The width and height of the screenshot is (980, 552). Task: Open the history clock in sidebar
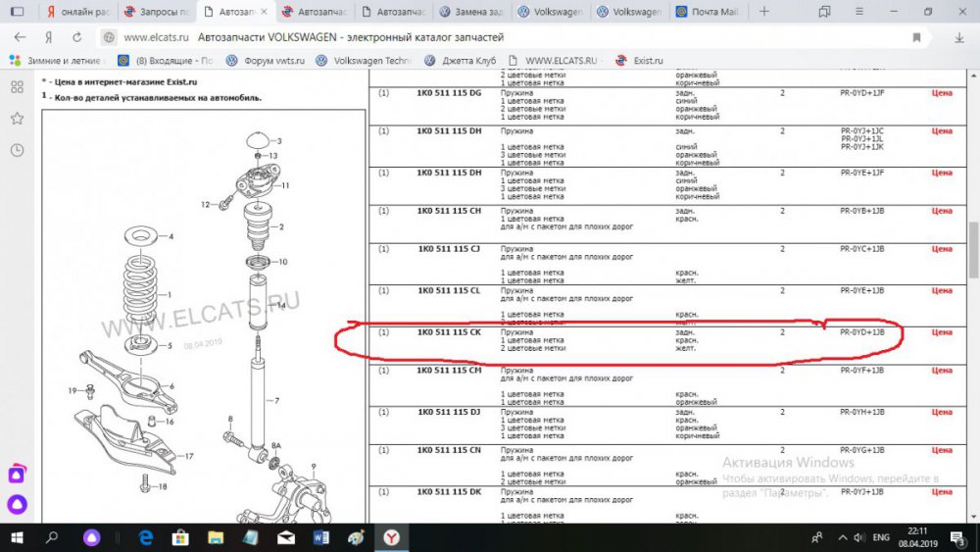tap(17, 150)
